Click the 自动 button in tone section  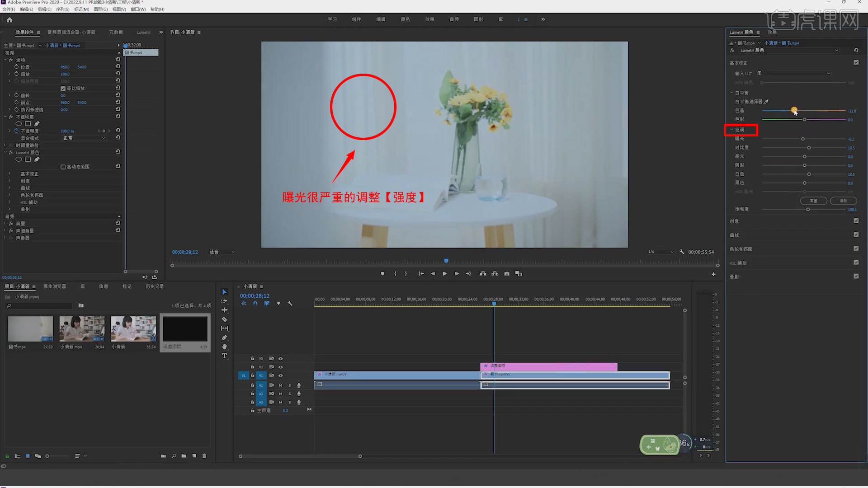(844, 201)
